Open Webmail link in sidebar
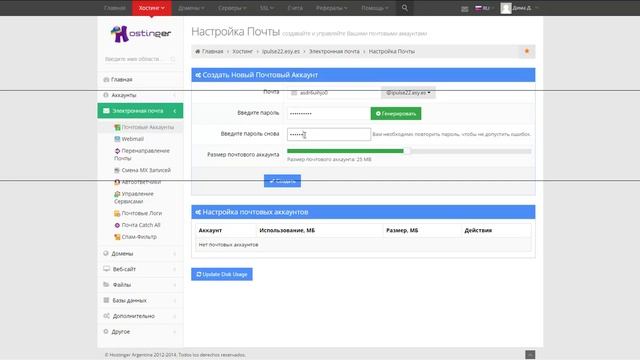The width and height of the screenshot is (640, 360). click(x=133, y=139)
